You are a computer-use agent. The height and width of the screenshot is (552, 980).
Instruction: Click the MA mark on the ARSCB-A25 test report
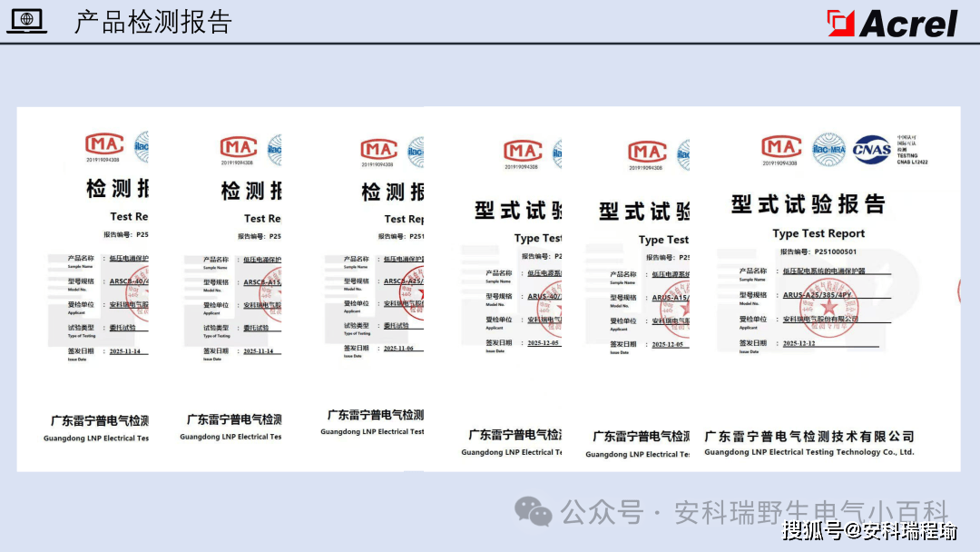378,150
